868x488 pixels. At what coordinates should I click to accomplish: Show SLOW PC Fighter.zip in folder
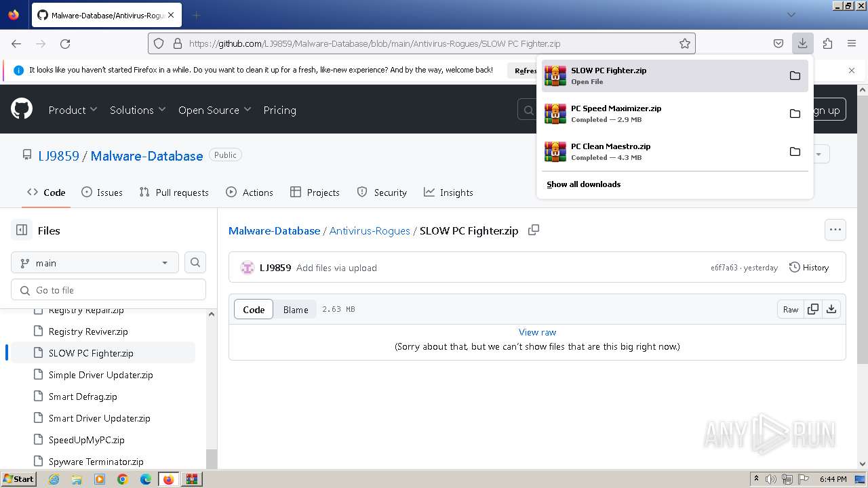tap(795, 76)
